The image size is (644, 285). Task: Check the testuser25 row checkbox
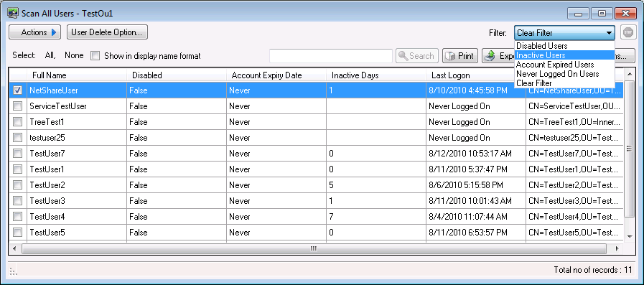18,138
